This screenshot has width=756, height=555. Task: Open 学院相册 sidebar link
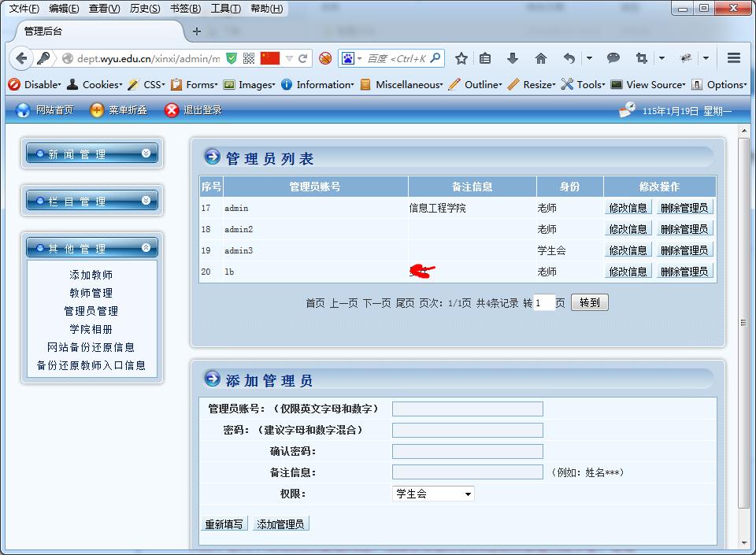[91, 329]
